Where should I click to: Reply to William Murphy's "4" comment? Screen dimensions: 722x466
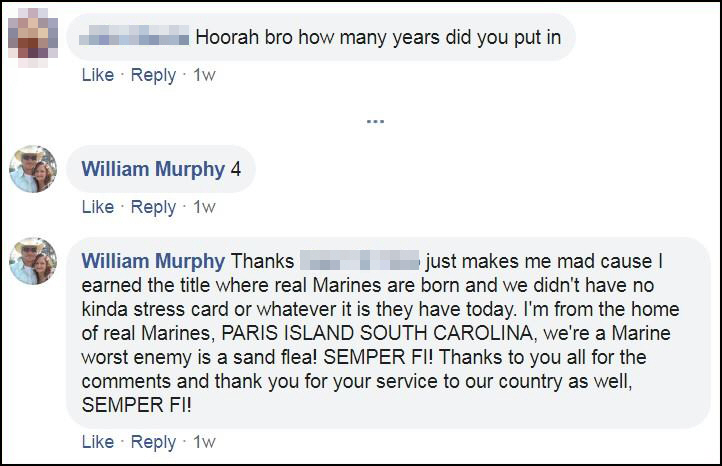click(x=153, y=207)
